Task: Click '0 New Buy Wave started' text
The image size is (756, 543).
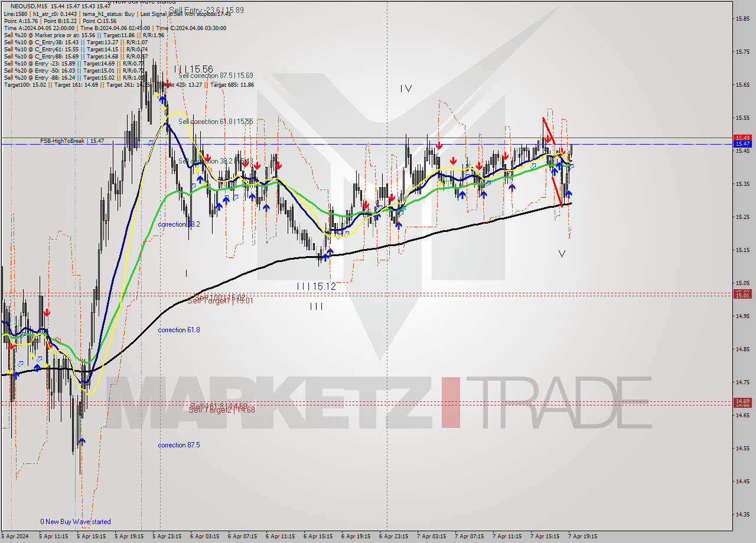Action: [x=76, y=522]
